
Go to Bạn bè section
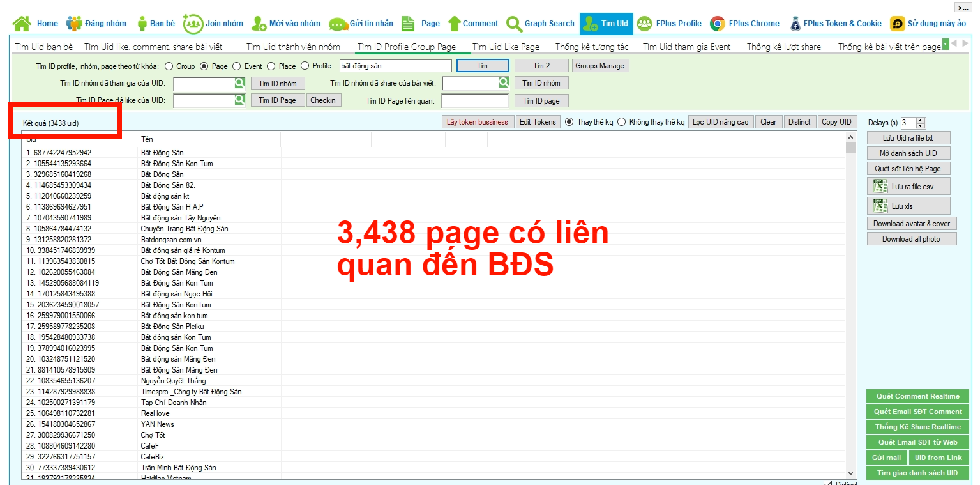[x=155, y=24]
